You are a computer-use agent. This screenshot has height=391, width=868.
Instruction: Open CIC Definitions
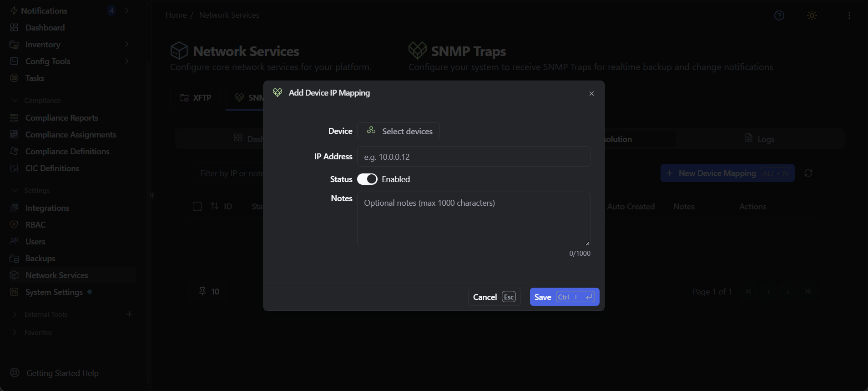click(52, 168)
